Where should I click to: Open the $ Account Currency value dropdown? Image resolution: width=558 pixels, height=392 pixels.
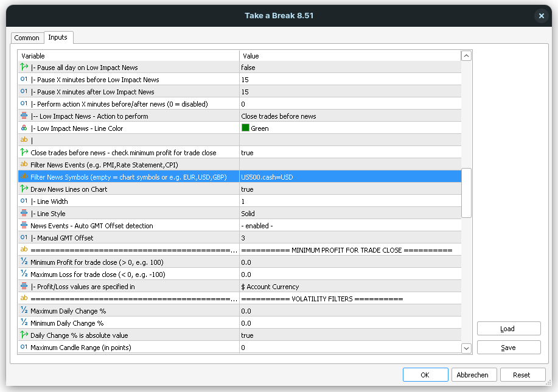[350, 287]
